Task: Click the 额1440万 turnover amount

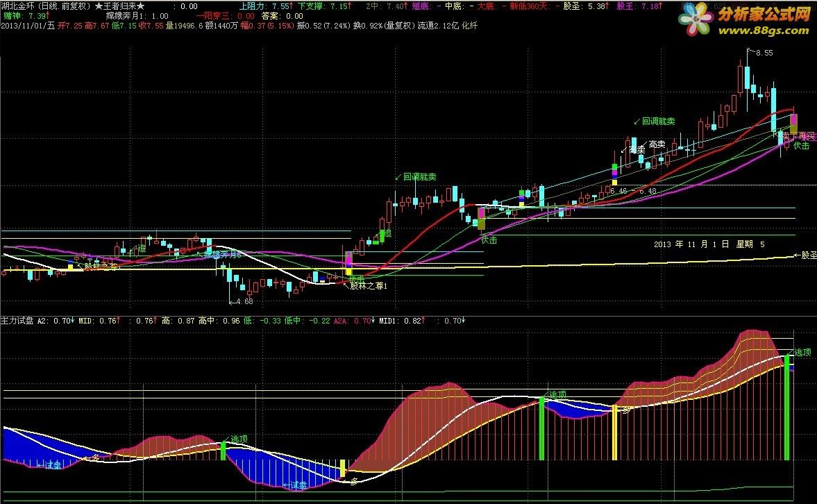Action: point(221,26)
